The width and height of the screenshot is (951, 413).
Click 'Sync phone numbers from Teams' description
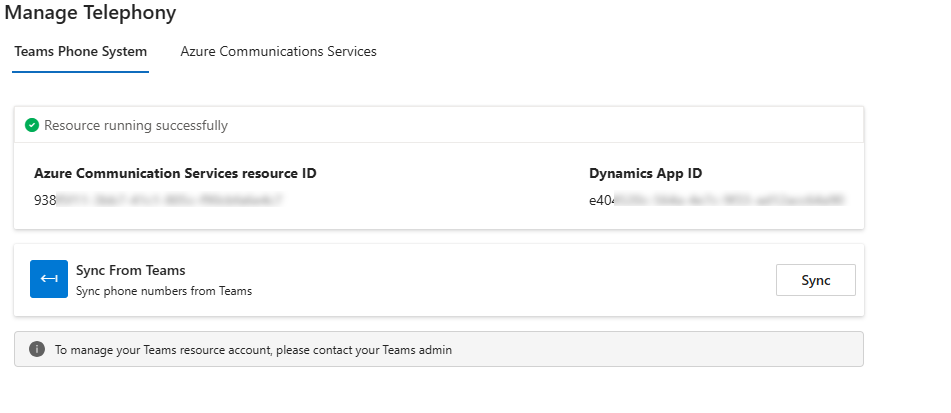[164, 291]
